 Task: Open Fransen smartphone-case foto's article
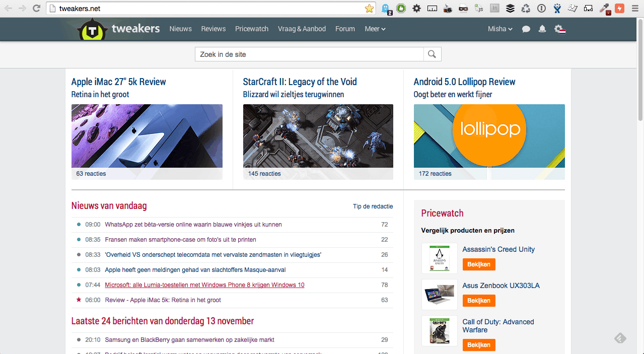coord(180,240)
